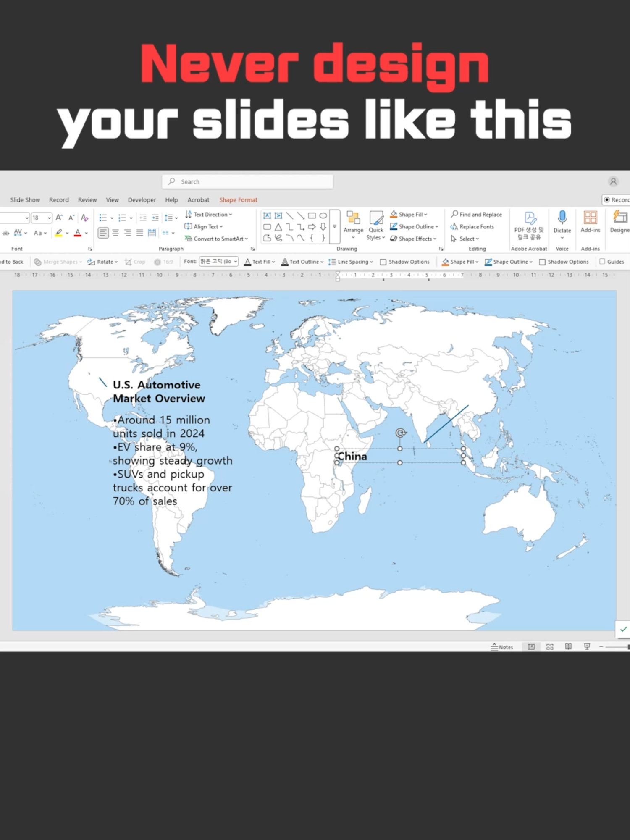Select the Scribble shape tool

pyautogui.click(x=278, y=238)
